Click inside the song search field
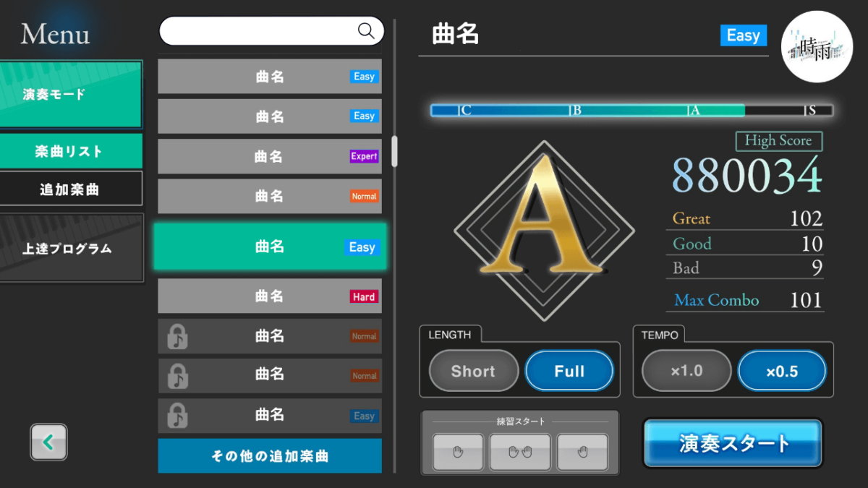The image size is (868, 488). click(x=260, y=30)
